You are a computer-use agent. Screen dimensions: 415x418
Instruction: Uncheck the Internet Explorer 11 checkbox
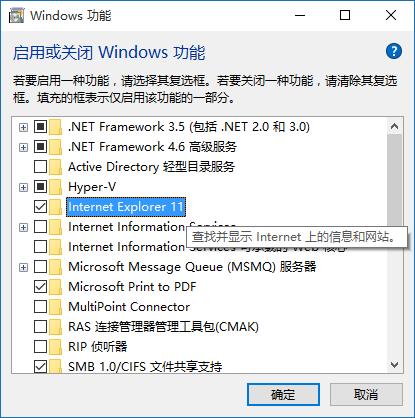pyautogui.click(x=40, y=207)
